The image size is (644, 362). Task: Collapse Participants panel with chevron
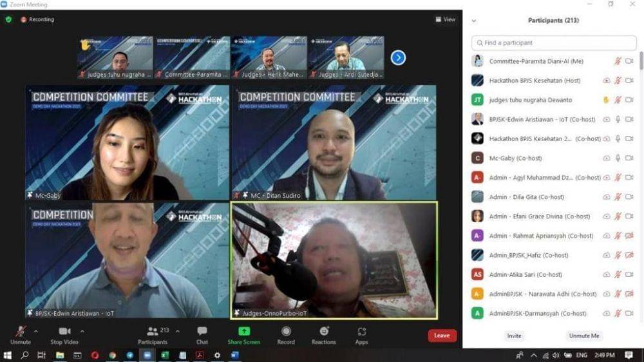[x=474, y=21]
